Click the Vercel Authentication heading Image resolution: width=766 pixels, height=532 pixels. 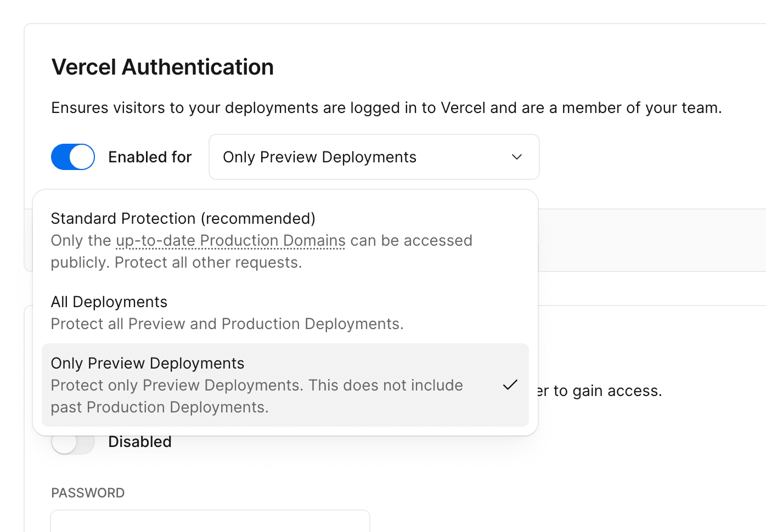pyautogui.click(x=162, y=67)
